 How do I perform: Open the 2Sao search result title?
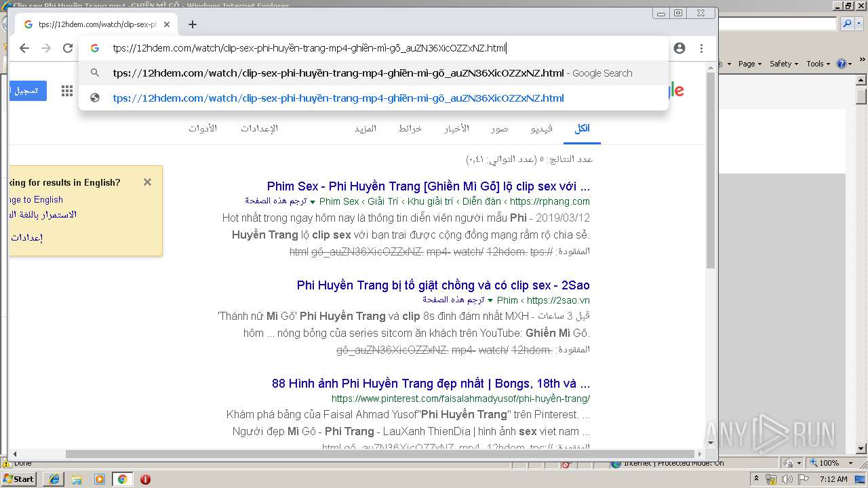point(443,285)
